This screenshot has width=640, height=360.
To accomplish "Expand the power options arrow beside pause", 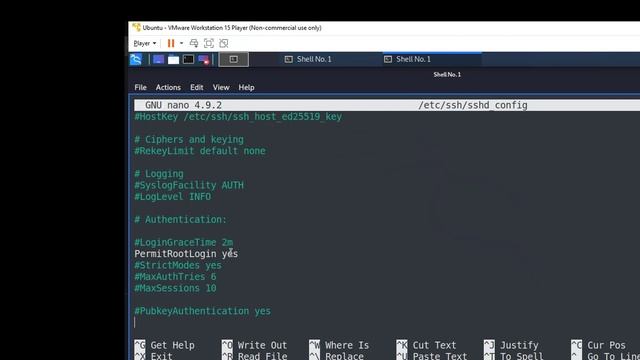I will point(182,43).
